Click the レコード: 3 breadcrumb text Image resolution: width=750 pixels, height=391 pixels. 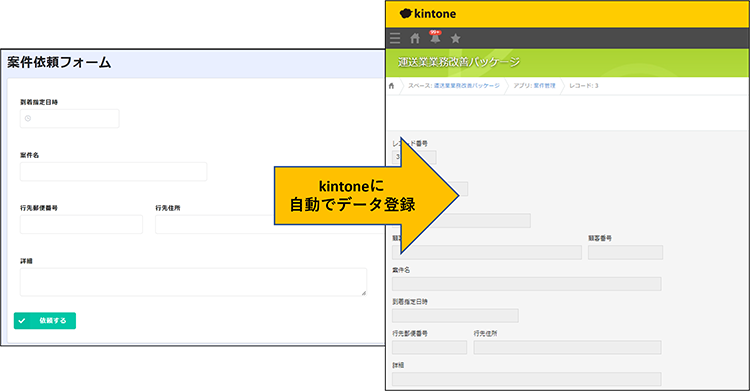pos(584,86)
